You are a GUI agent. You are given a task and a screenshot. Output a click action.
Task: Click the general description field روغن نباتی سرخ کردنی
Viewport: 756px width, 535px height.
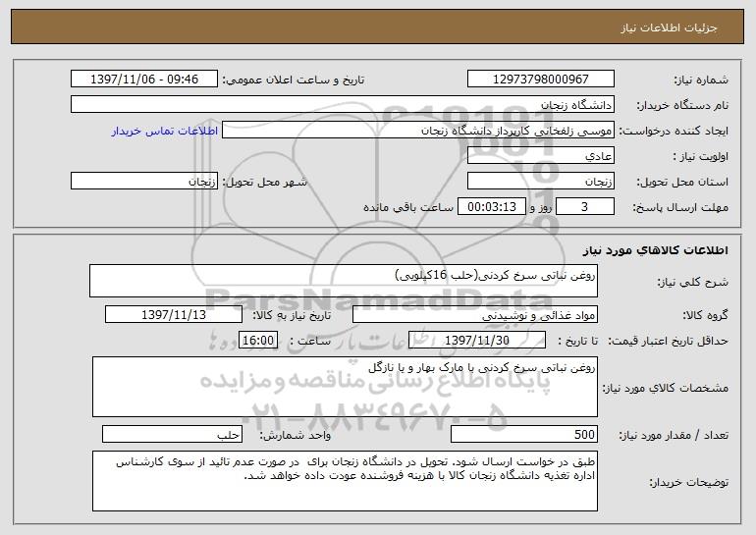[344, 281]
